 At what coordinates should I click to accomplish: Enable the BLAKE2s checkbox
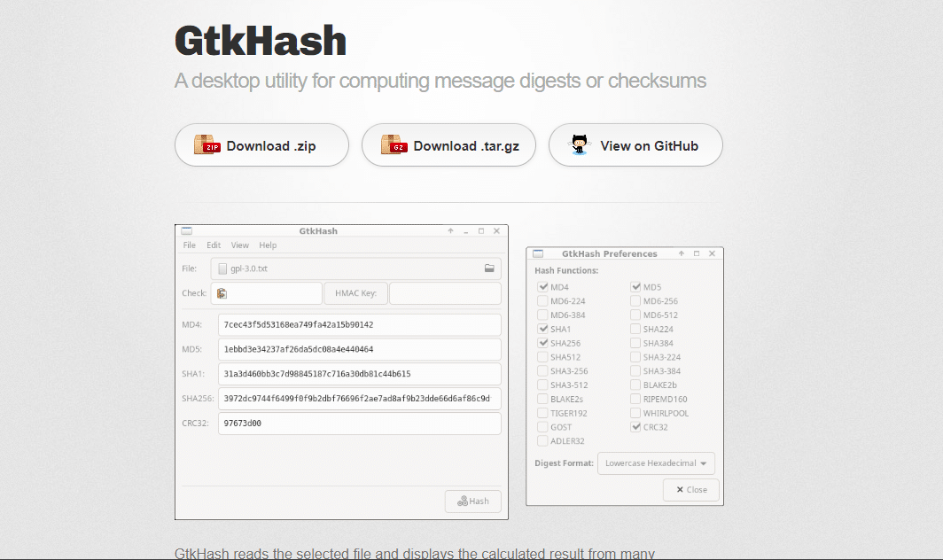pos(542,399)
